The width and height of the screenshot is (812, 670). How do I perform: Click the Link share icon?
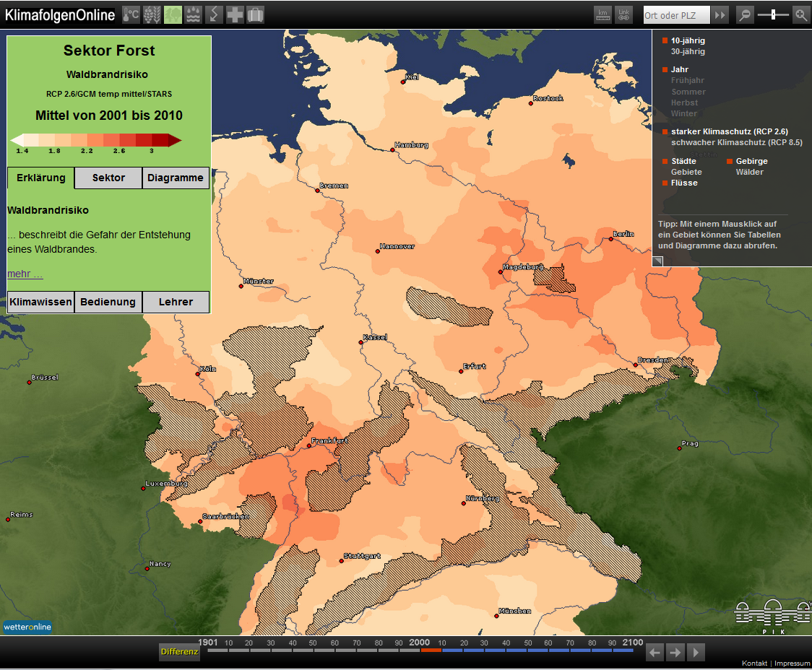pos(623,14)
